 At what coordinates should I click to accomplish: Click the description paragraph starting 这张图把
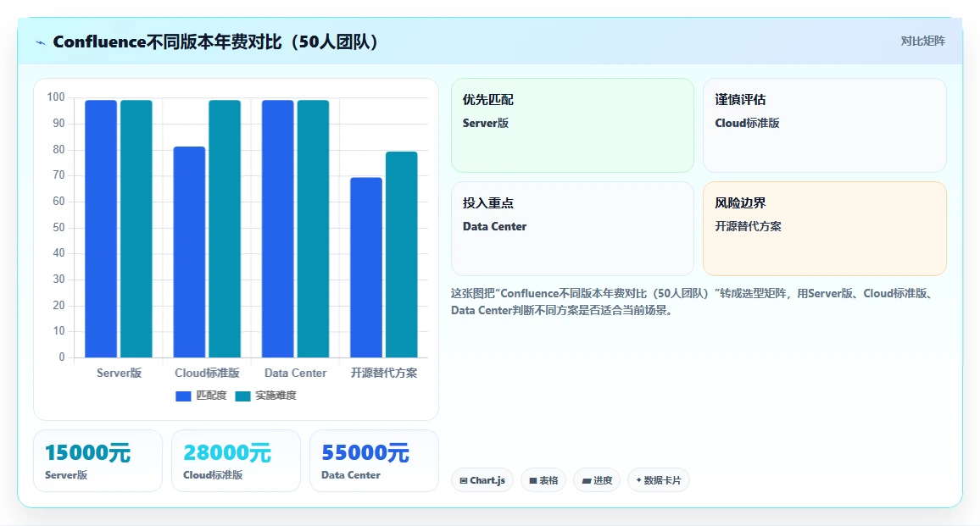(x=693, y=302)
